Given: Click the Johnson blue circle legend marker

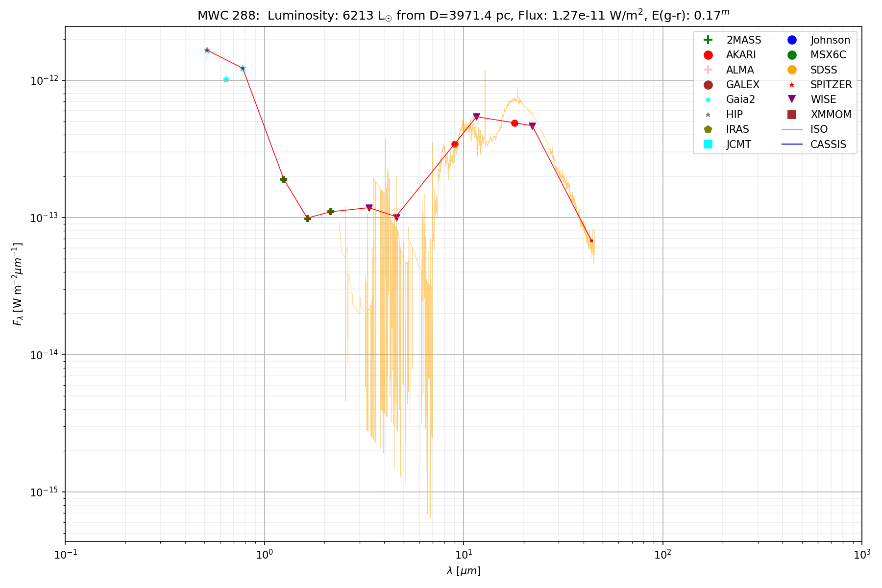Looking at the screenshot, I should 792,40.
